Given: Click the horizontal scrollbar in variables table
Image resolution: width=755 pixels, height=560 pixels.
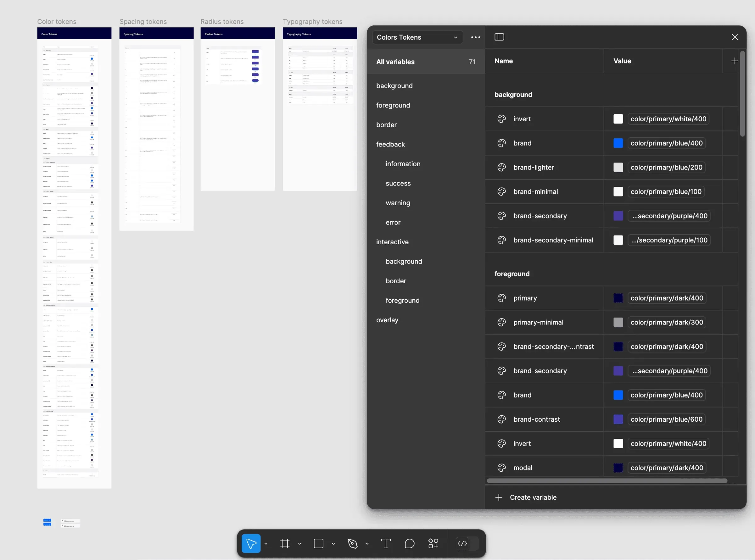Looking at the screenshot, I should click(x=607, y=481).
